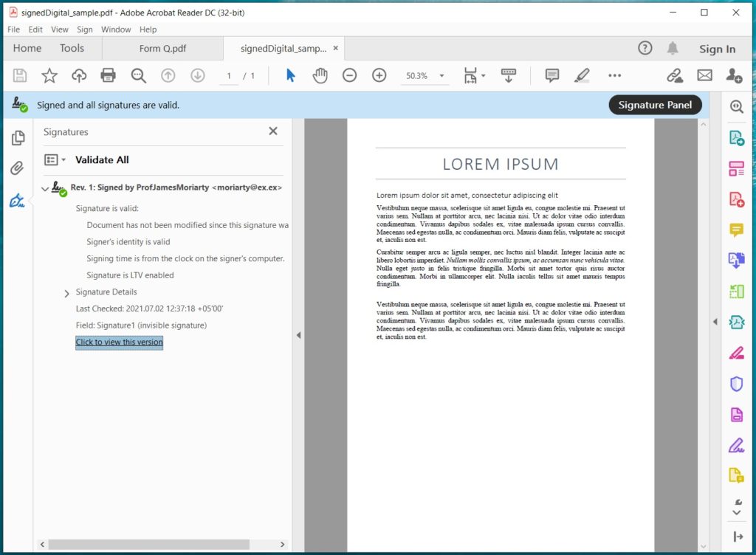Screen dimensions: 756x555
Task: Click the signatures panel horizontal scrollbar
Action: point(148,545)
